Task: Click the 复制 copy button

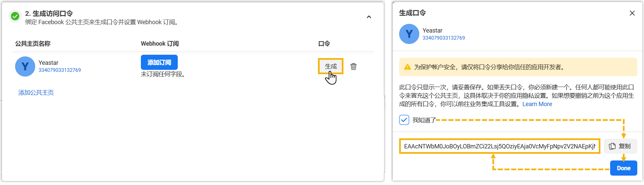Action: point(620,146)
